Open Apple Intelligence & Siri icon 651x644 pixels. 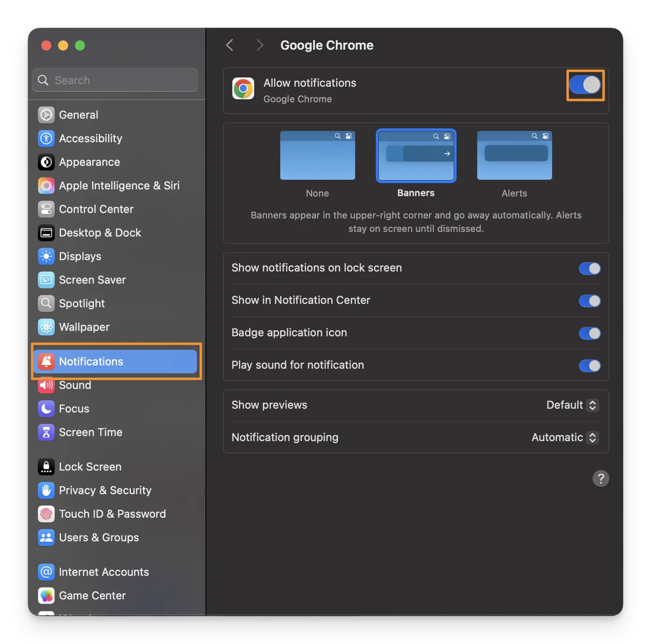point(46,185)
